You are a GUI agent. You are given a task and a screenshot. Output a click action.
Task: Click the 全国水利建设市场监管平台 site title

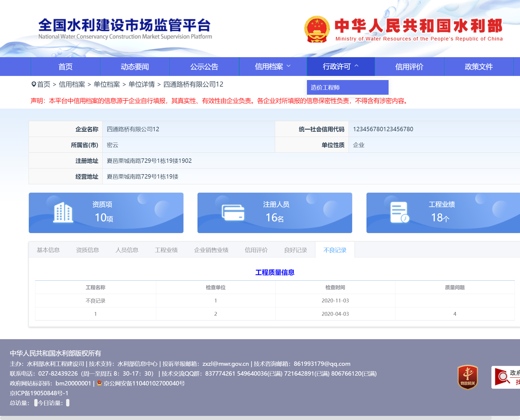tap(124, 25)
